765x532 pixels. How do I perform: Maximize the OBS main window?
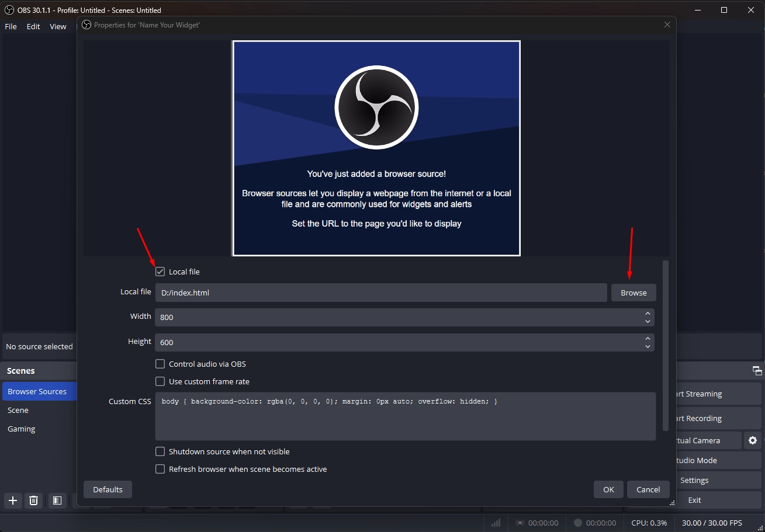(724, 10)
